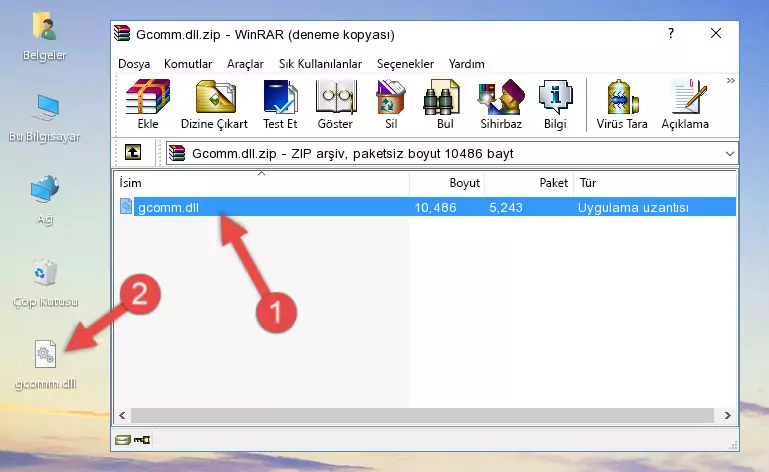This screenshot has height=472, width=769.
Task: Click the archive icon in address bar
Action: pos(177,154)
